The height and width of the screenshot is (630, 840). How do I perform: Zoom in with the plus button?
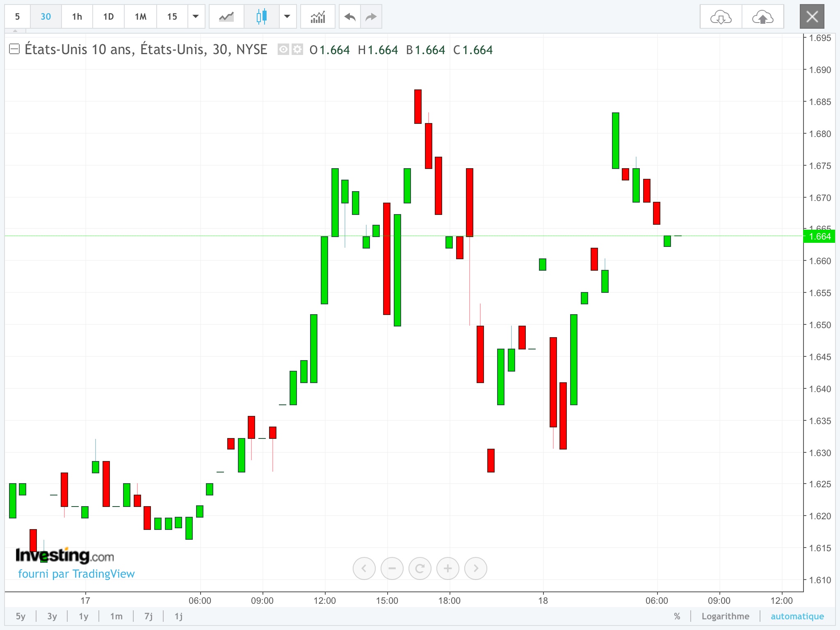[x=447, y=568]
